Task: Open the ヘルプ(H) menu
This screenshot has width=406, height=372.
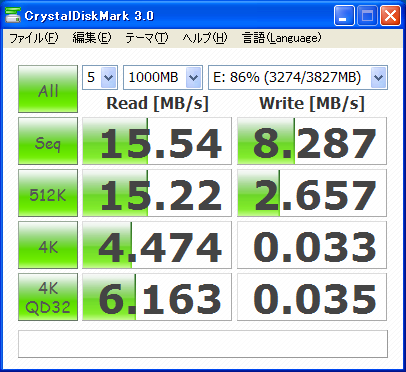Action: point(205,38)
